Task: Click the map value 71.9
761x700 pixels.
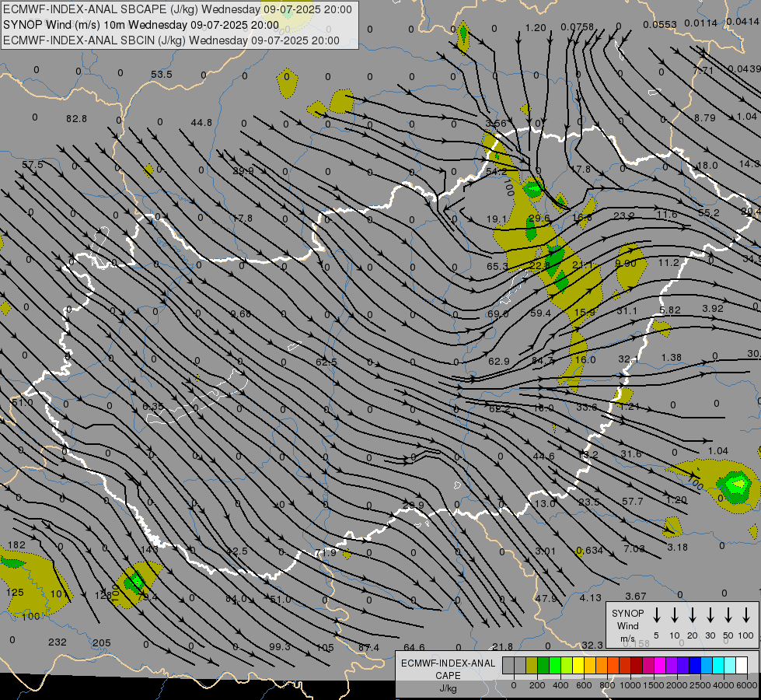Action: [x=325, y=553]
